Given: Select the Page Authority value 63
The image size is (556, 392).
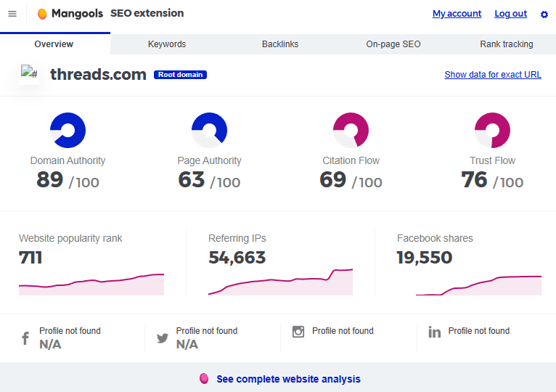Looking at the screenshot, I should 192,179.
